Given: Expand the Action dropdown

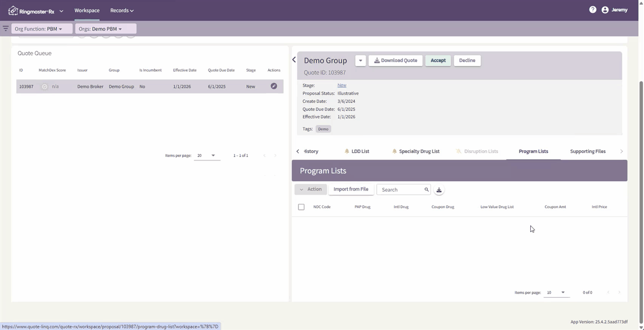Looking at the screenshot, I should pos(310,189).
